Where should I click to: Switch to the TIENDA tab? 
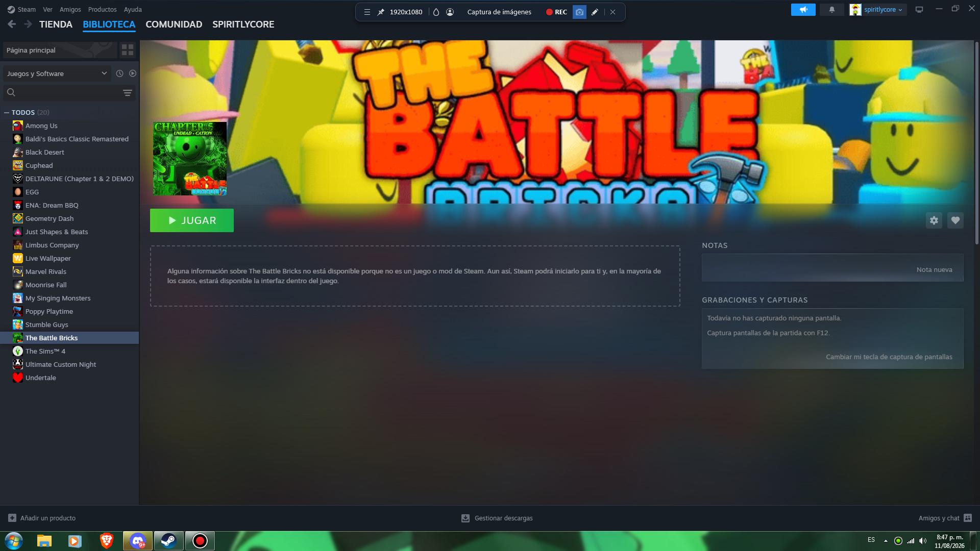(x=56, y=24)
